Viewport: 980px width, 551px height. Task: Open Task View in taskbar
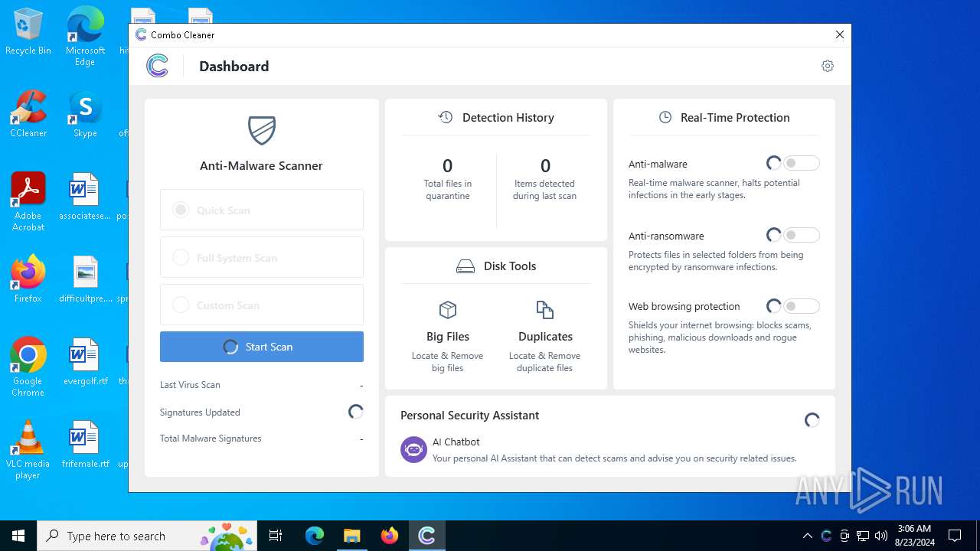point(276,536)
